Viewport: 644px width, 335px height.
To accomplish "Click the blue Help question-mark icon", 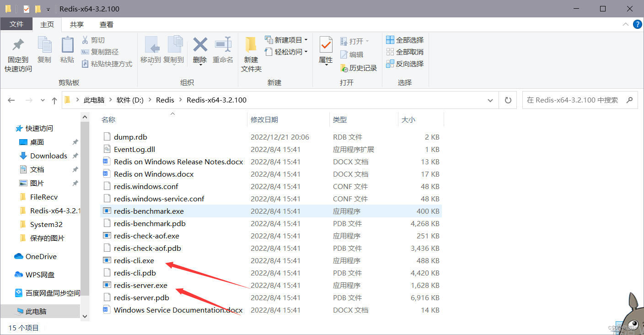I will click(x=637, y=24).
